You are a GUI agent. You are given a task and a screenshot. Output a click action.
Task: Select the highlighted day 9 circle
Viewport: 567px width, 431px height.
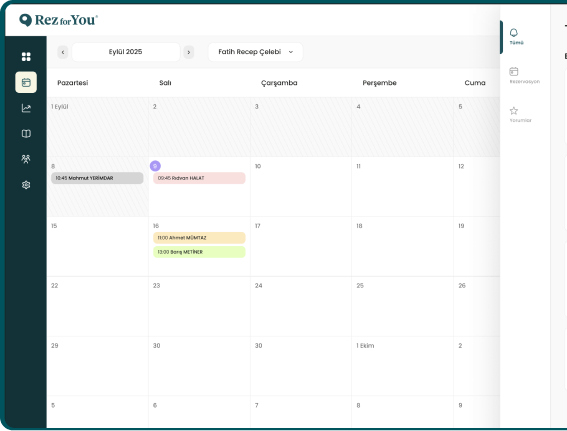tap(155, 166)
